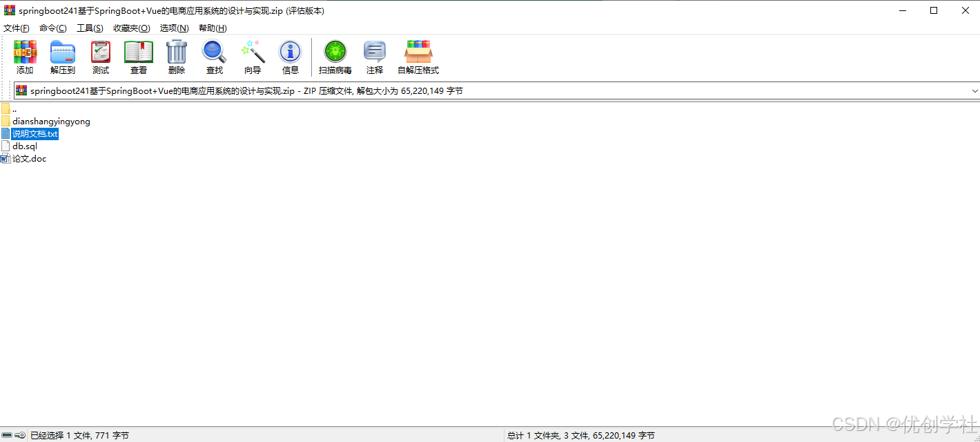The width and height of the screenshot is (980, 442).
Task: Click the Add (添加) toolbar icon
Action: point(25,52)
